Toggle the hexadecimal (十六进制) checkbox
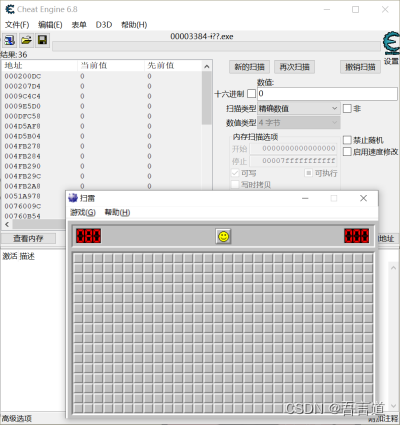The width and height of the screenshot is (401, 426). pos(252,94)
